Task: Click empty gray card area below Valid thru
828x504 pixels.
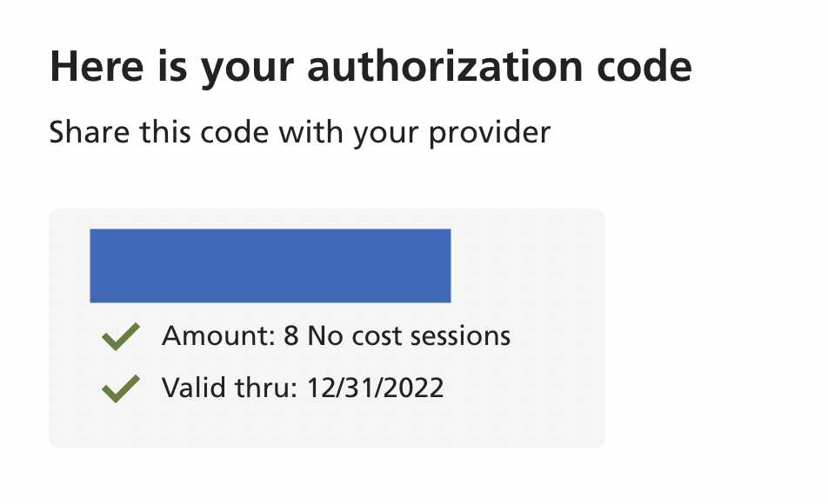Action: click(x=326, y=428)
